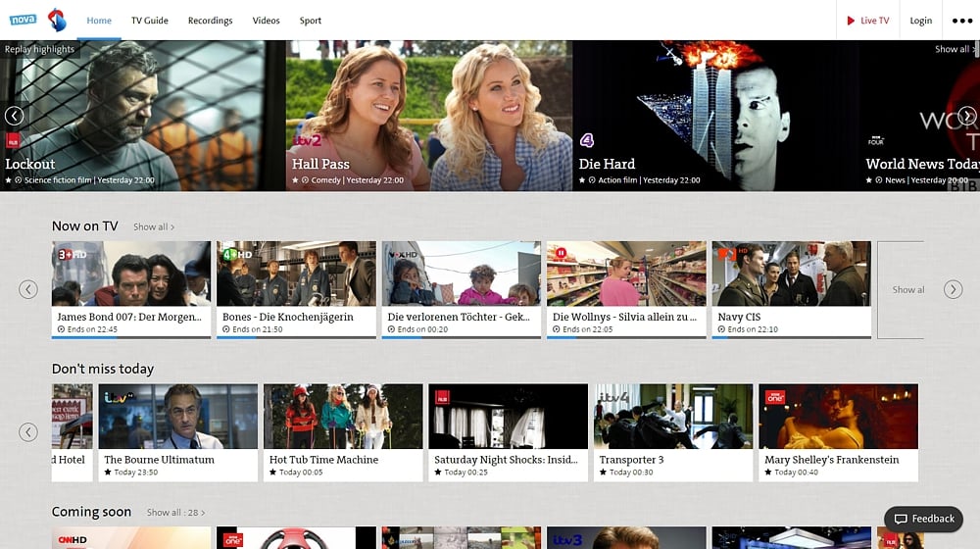Viewport: 980px width, 549px height.
Task: Open Hot Tub Time Machine thumbnail
Action: [x=343, y=417]
